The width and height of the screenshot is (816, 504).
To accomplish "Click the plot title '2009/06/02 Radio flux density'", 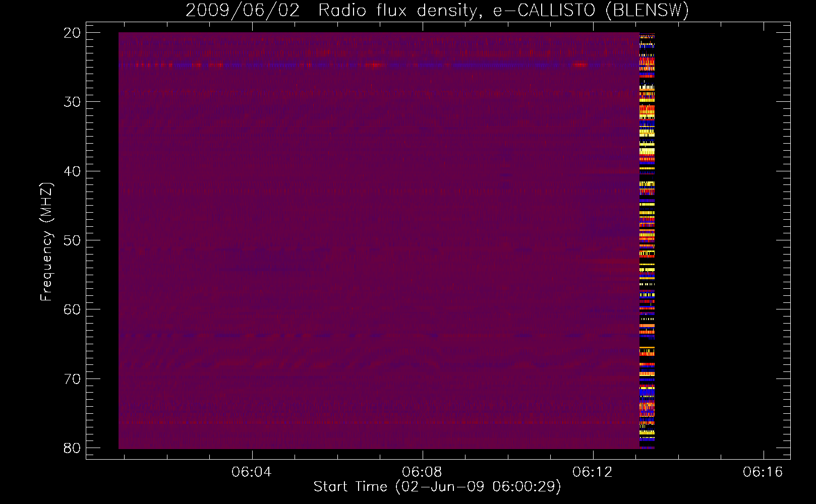I will tap(437, 11).
